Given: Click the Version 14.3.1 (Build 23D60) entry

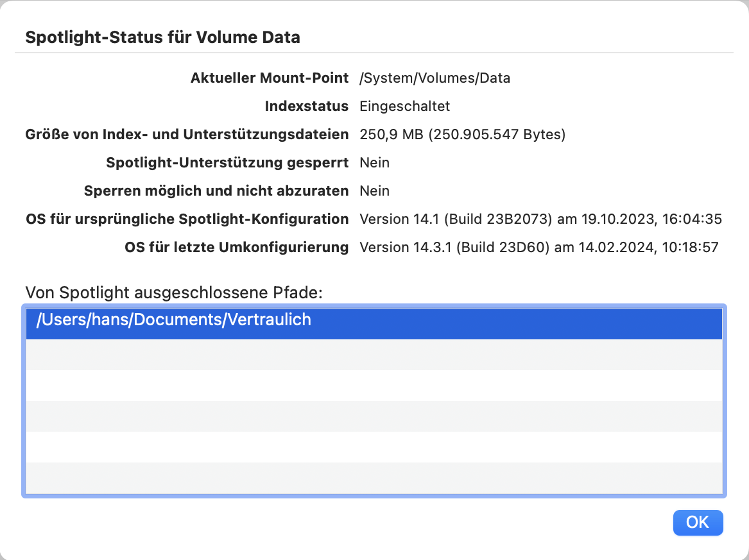Looking at the screenshot, I should (x=539, y=247).
